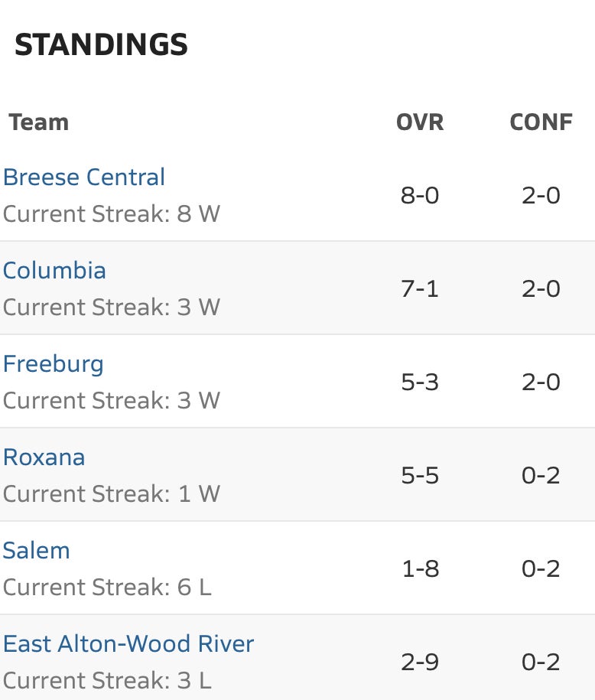Click Roxana's Current Streak: 1 W text
595x700 pixels.
[x=112, y=493]
